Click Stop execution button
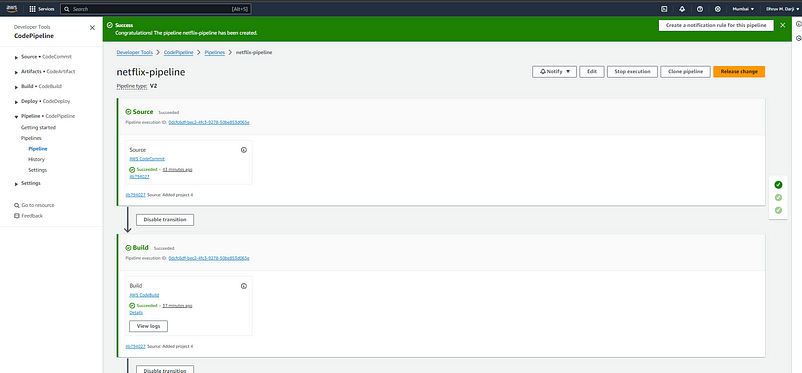802x373 pixels. pyautogui.click(x=632, y=72)
